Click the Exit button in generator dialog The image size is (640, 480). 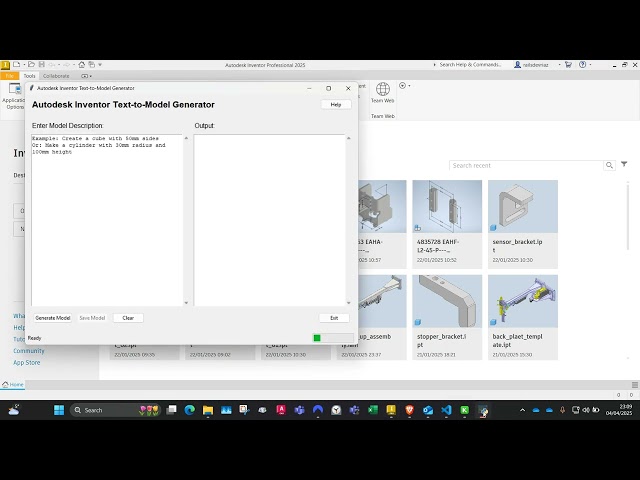334,318
